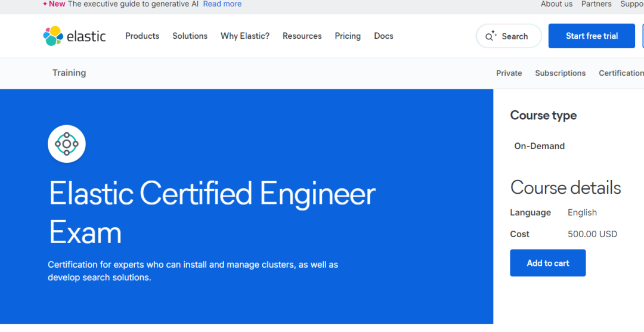Open the Why Elastic? menu
Image resolution: width=644 pixels, height=332 pixels.
(245, 36)
